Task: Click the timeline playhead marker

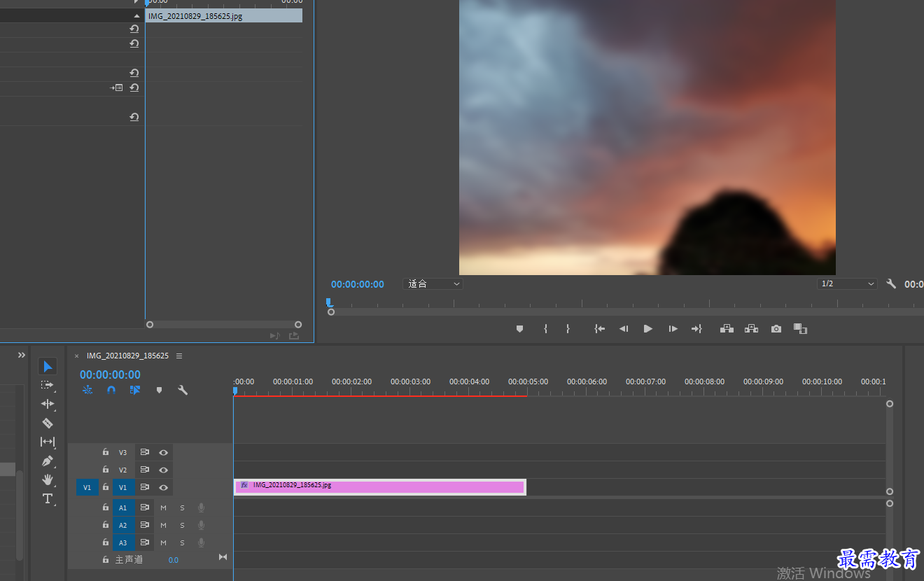Action: click(x=234, y=391)
